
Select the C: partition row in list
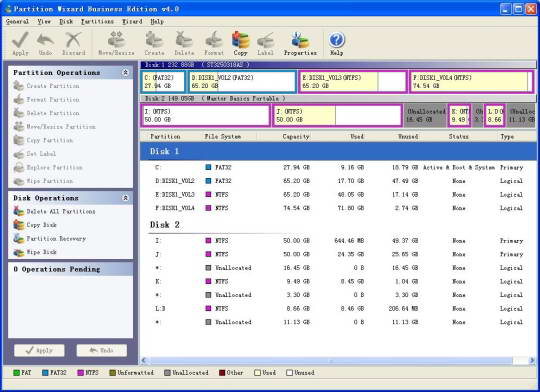338,167
